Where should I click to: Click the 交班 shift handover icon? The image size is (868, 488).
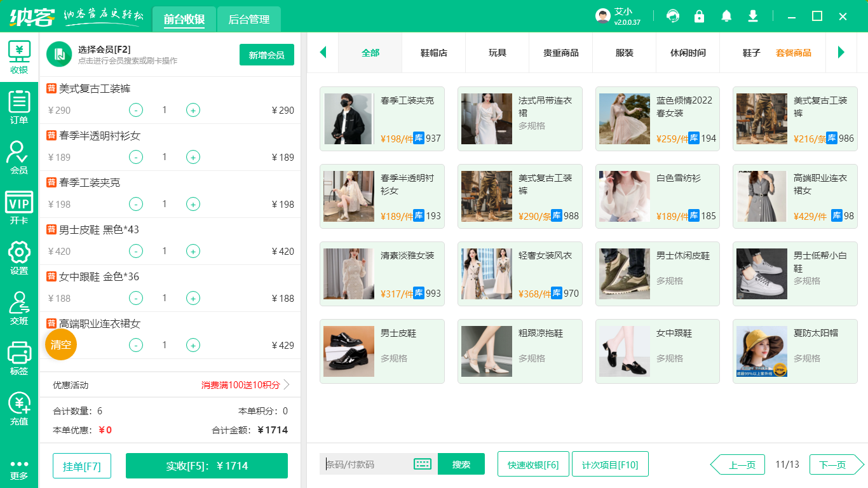[19, 308]
